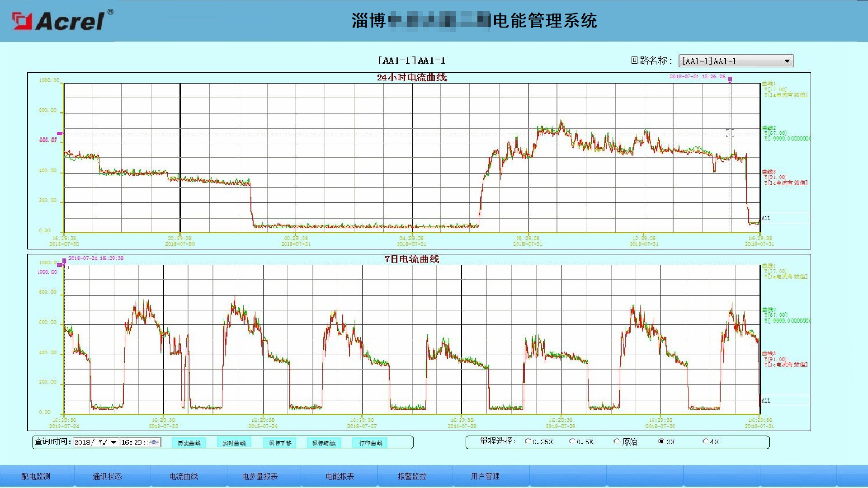Image resolution: width=868 pixels, height=488 pixels.
Task: Select the 0.5X range option
Action: click(x=572, y=441)
